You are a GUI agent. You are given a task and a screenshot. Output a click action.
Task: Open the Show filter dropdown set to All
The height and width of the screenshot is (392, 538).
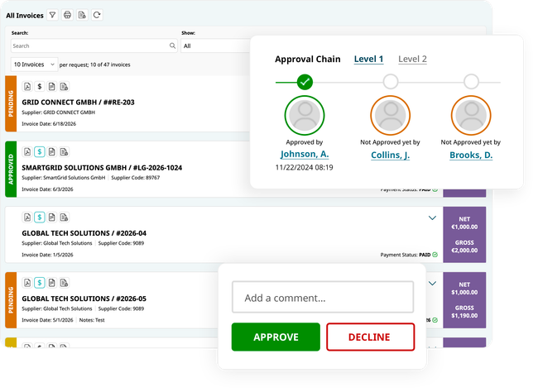pyautogui.click(x=215, y=45)
